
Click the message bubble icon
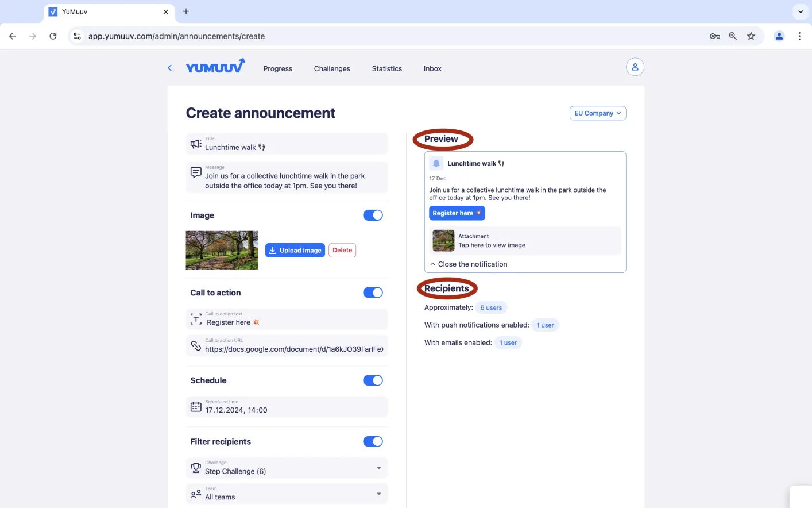[x=196, y=172]
